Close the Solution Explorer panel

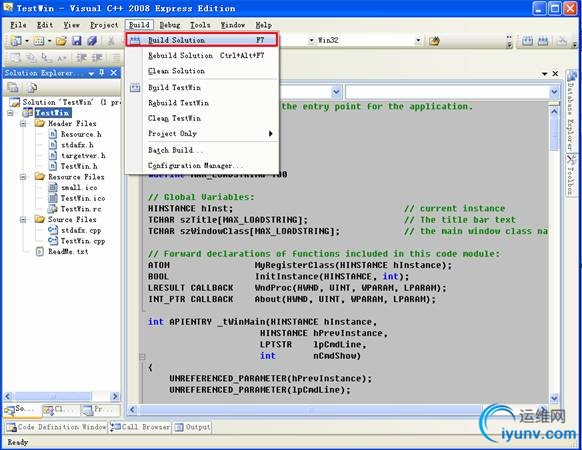click(114, 73)
